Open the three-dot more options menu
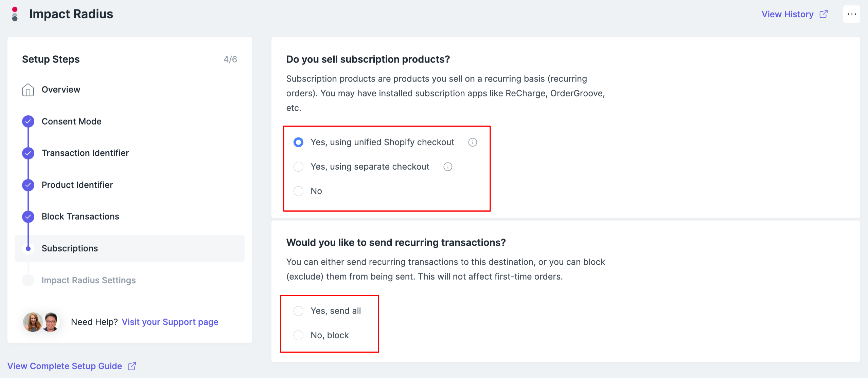 (851, 14)
